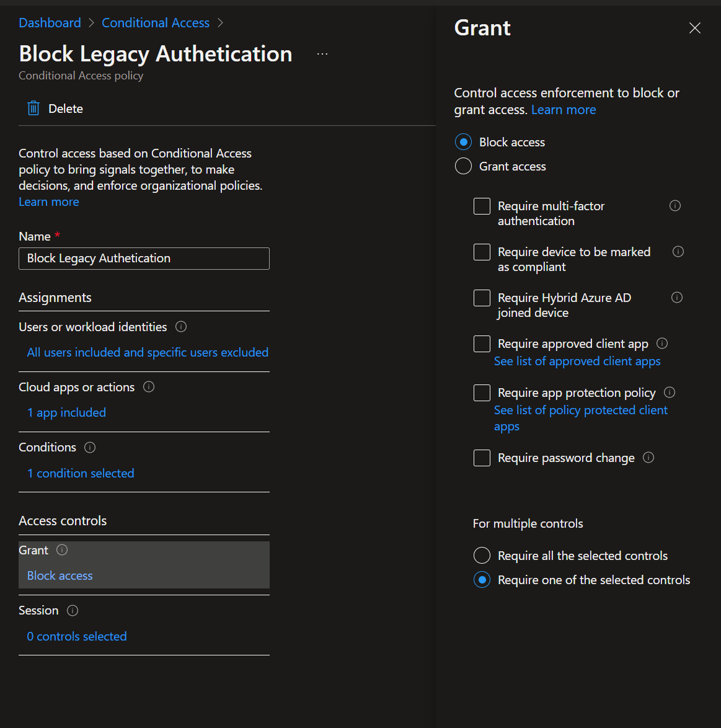Image resolution: width=721 pixels, height=728 pixels.
Task: Click the Delete trash can icon
Action: pos(33,109)
